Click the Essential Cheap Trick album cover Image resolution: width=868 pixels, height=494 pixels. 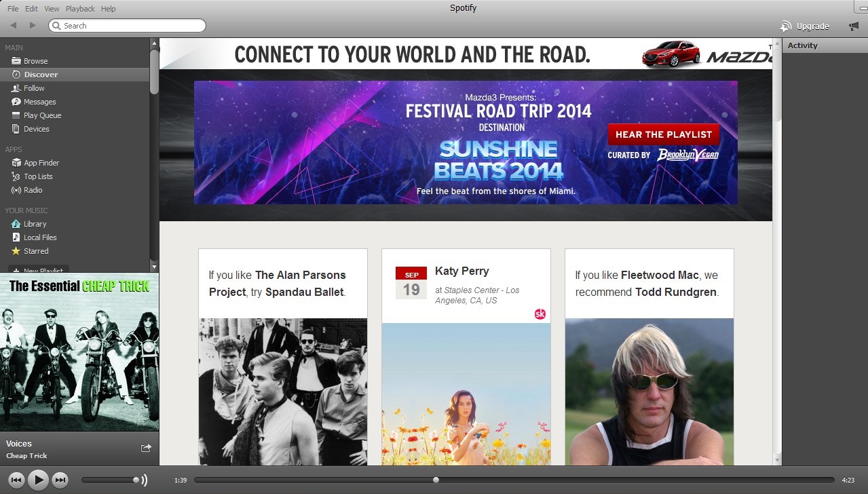[x=79, y=352]
